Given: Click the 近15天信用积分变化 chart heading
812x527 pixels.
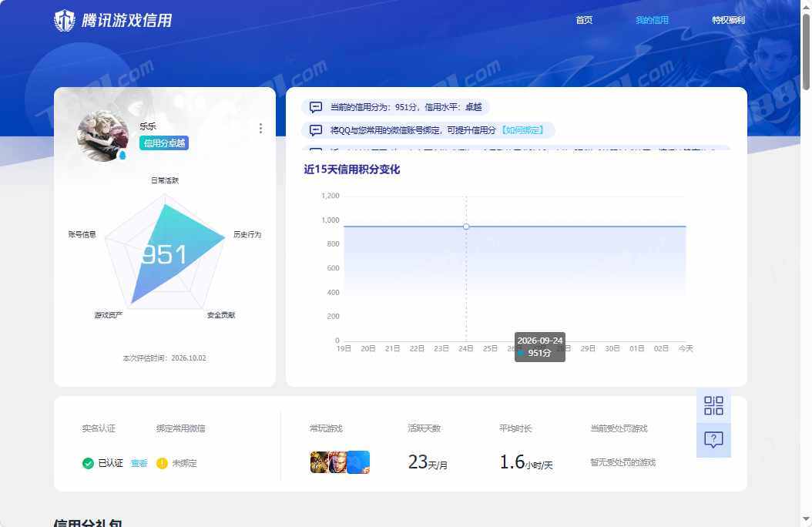Looking at the screenshot, I should click(x=351, y=170).
